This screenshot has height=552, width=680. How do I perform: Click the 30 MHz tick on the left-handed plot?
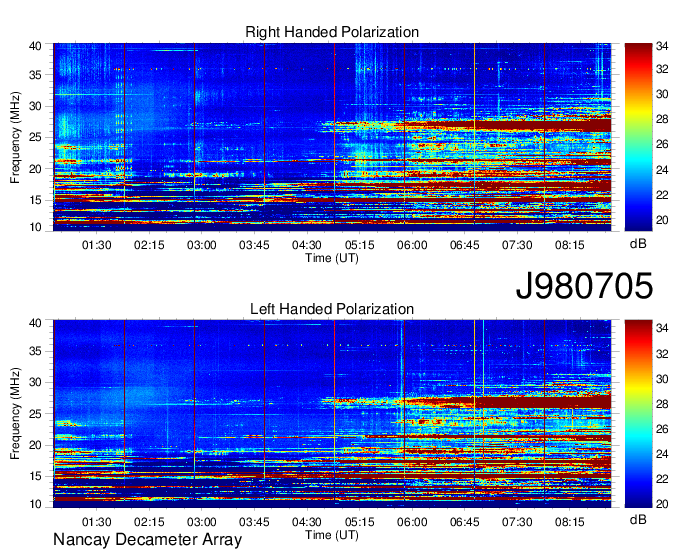click(x=35, y=382)
